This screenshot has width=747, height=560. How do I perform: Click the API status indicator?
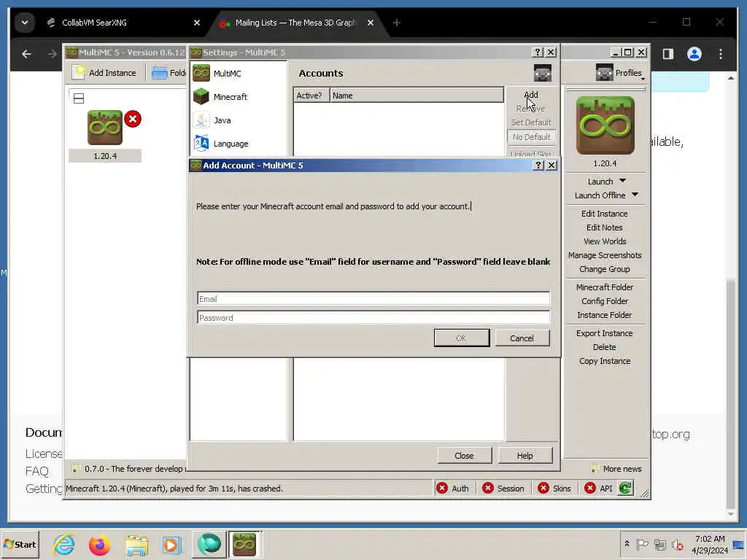coord(598,488)
